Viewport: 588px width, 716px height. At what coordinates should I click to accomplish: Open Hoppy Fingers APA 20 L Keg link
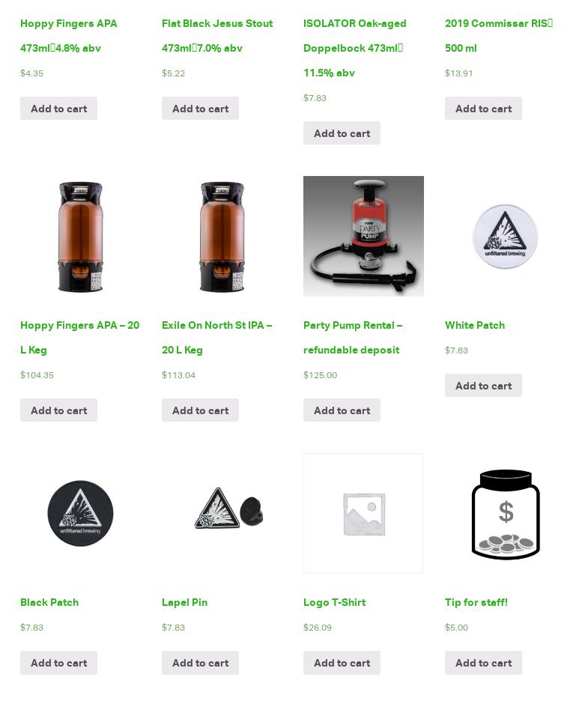[x=80, y=338]
